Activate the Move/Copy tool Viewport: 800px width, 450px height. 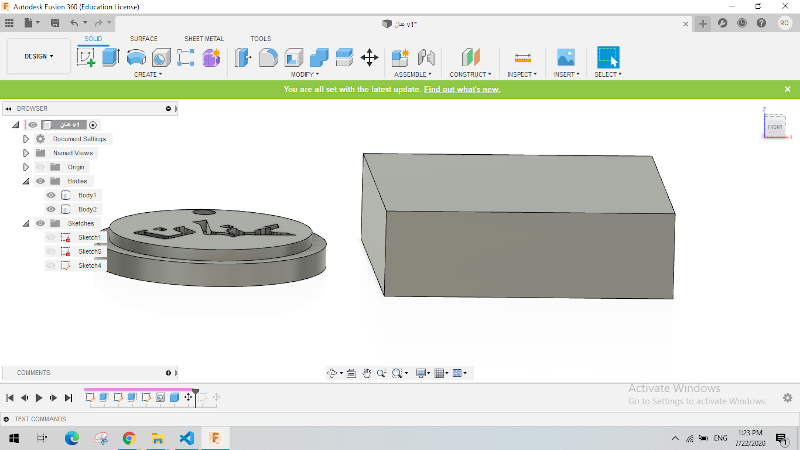pos(369,57)
